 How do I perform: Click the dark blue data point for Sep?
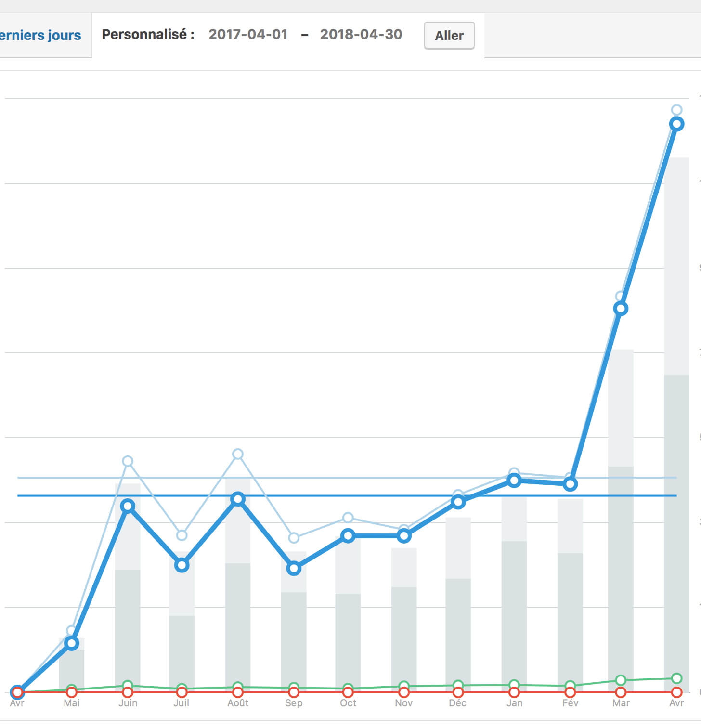[x=294, y=569]
